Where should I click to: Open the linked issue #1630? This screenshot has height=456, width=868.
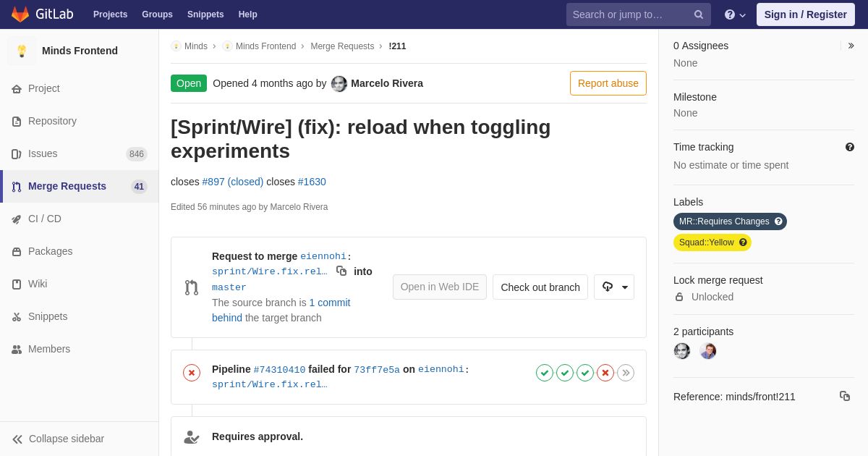(312, 182)
